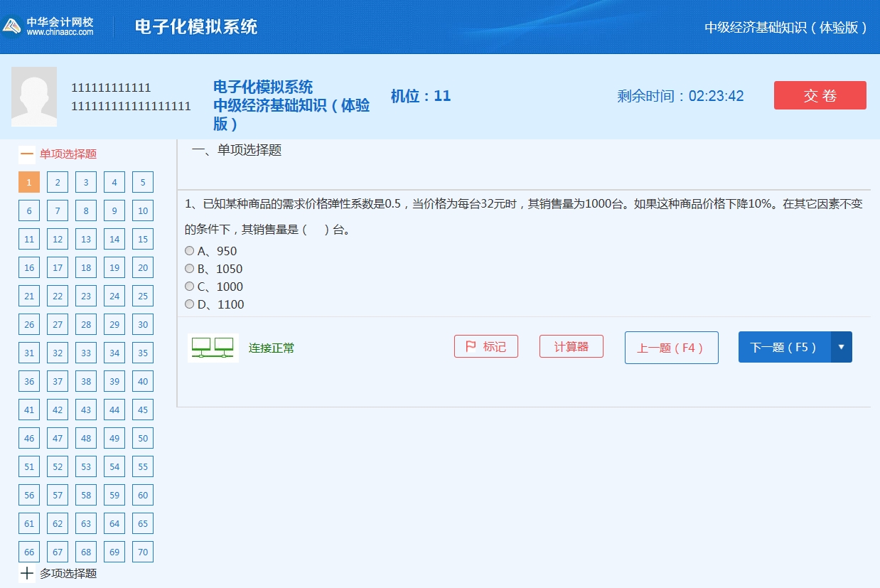Select question number 15 in the sidebar
The width and height of the screenshot is (880, 588).
[x=142, y=239]
